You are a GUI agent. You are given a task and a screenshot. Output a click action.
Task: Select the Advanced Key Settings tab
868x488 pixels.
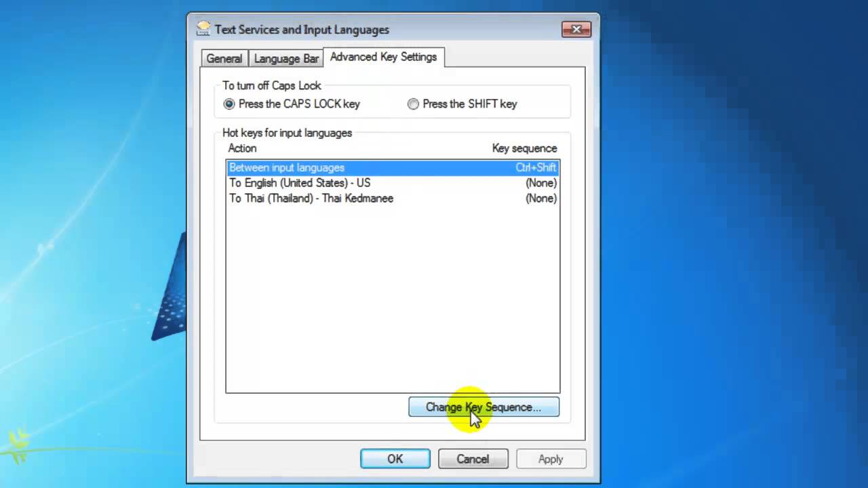tap(384, 57)
